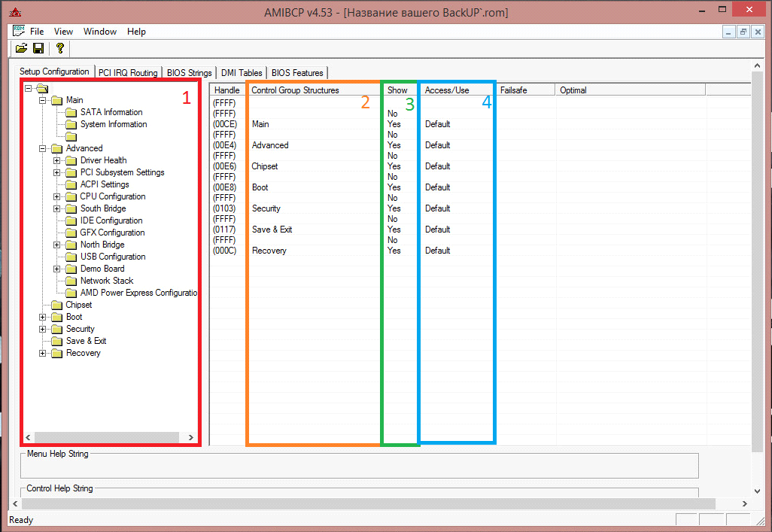Expand the Driver Health tree node

click(57, 160)
